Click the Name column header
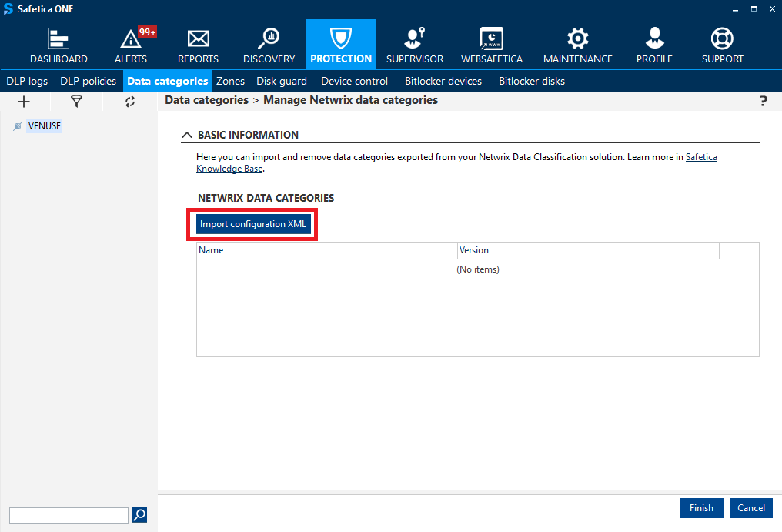This screenshot has height=532, width=782. click(326, 250)
